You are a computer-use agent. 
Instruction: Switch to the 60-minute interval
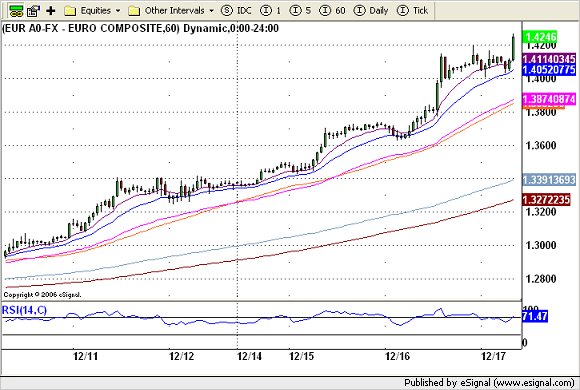[x=332, y=10]
